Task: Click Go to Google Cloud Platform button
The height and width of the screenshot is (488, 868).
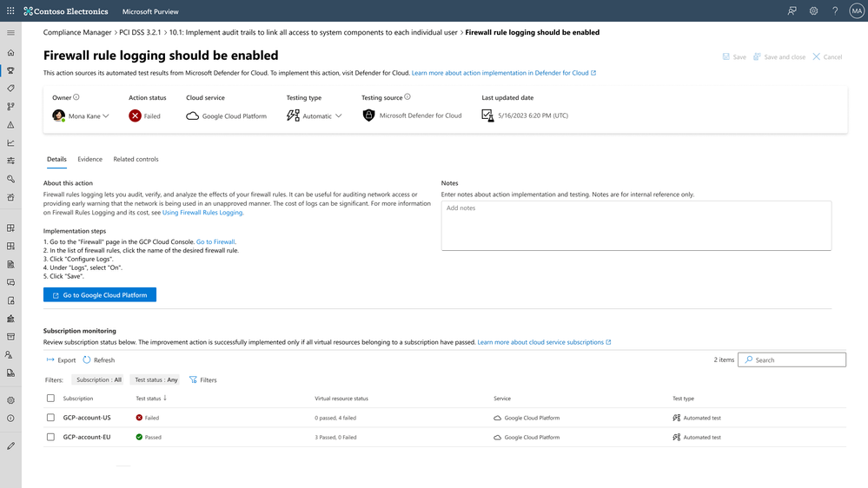Action: [x=100, y=295]
